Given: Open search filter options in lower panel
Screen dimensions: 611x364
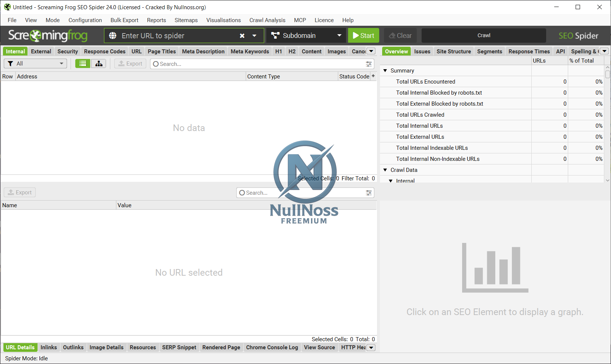Looking at the screenshot, I should [369, 193].
